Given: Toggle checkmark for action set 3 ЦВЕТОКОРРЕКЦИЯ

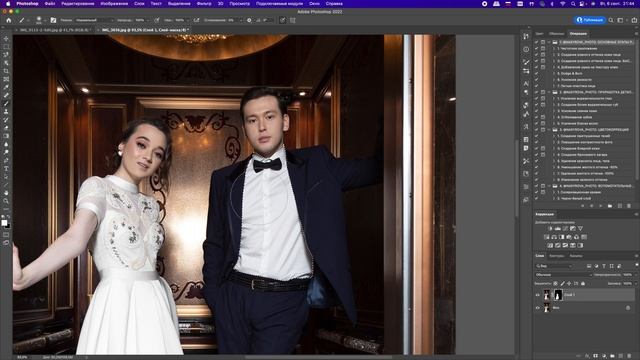Looking at the screenshot, I should pyautogui.click(x=536, y=130).
